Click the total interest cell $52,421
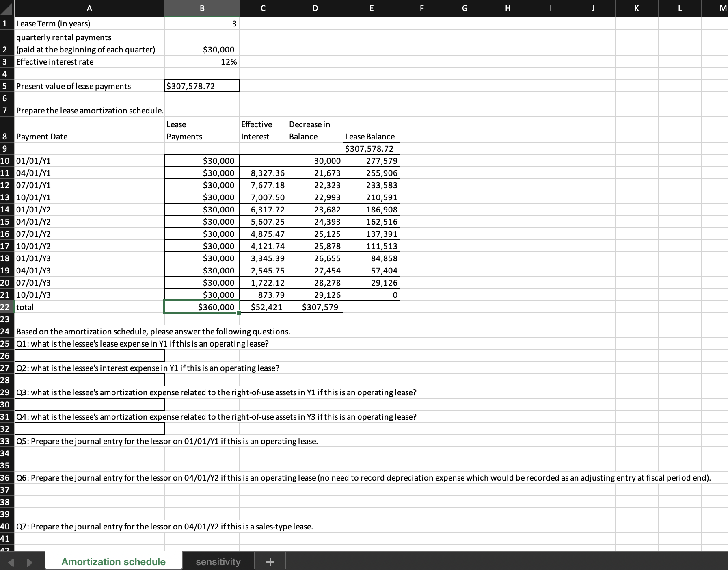 click(263, 307)
